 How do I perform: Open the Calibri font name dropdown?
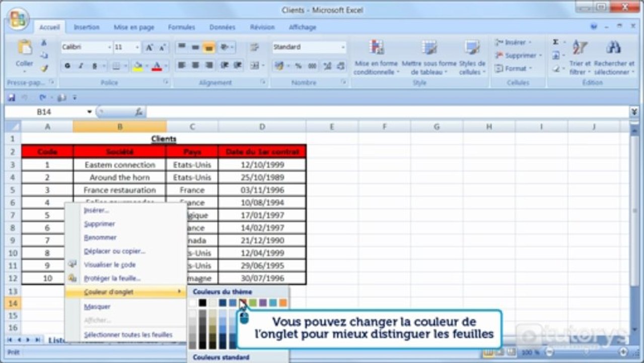click(109, 47)
